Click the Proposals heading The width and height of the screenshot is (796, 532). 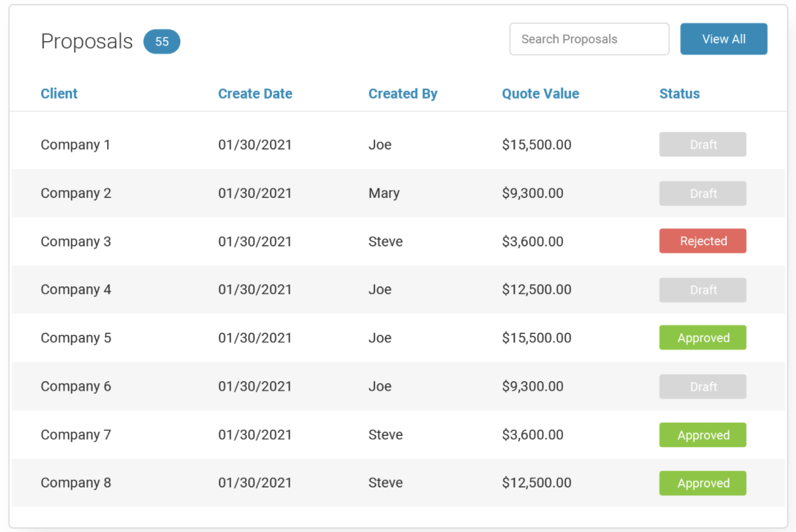coord(86,41)
